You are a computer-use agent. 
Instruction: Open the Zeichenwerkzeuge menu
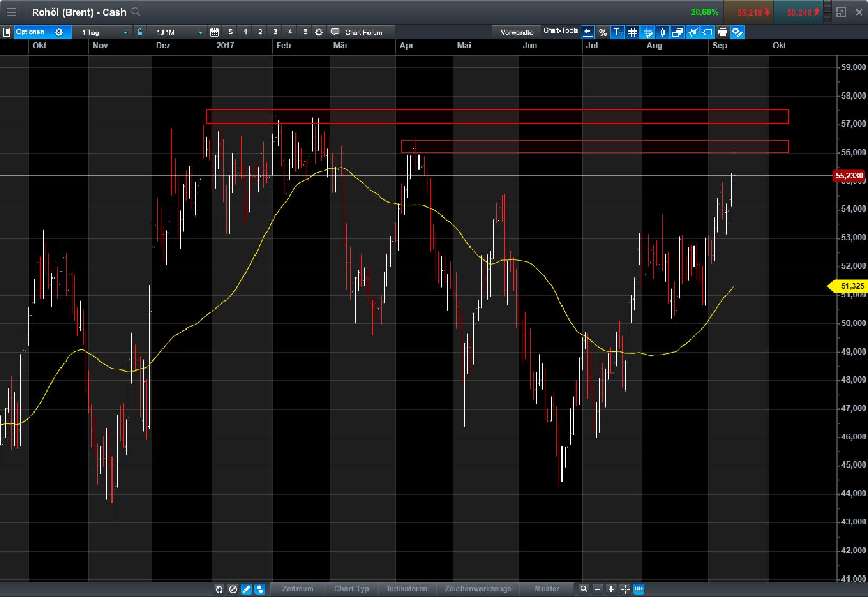click(478, 589)
